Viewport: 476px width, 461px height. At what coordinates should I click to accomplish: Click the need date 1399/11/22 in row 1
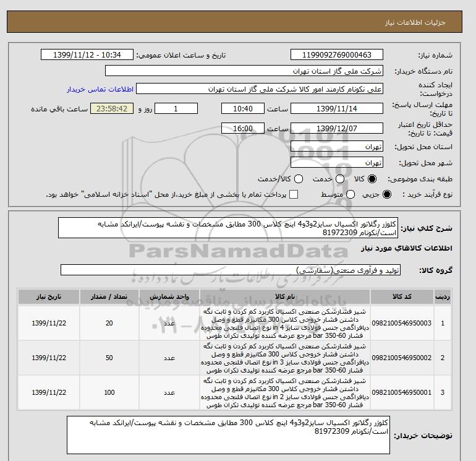(x=49, y=323)
